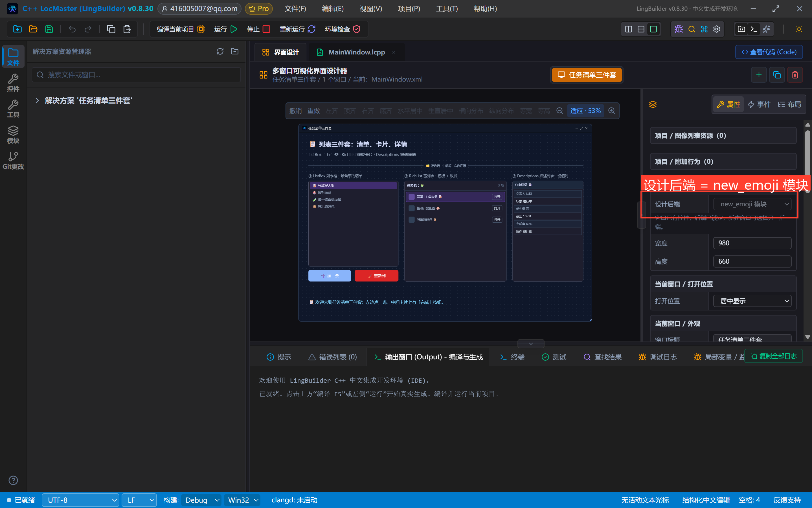Image resolution: width=812 pixels, height=508 pixels.
Task: Switch to horizontal split layout icon
Action: pos(641,29)
